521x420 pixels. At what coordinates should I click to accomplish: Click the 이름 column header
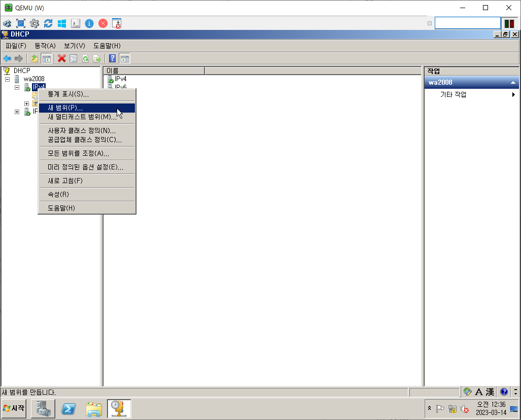point(154,71)
